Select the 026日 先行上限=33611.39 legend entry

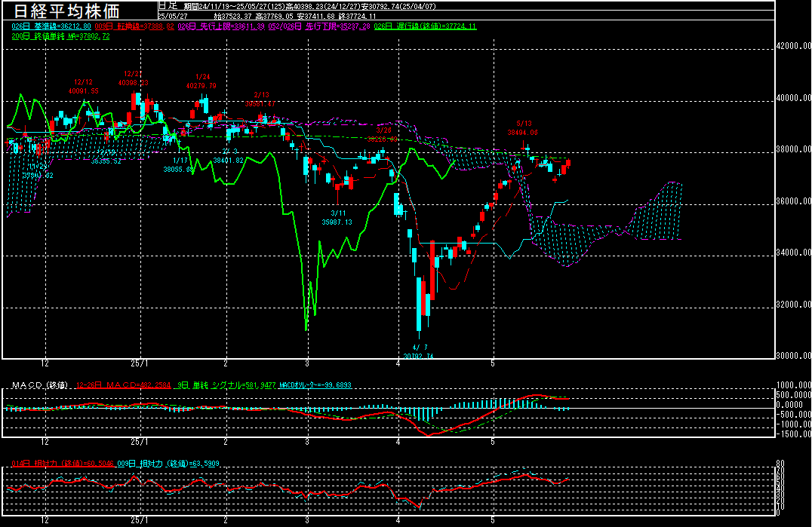click(x=221, y=26)
